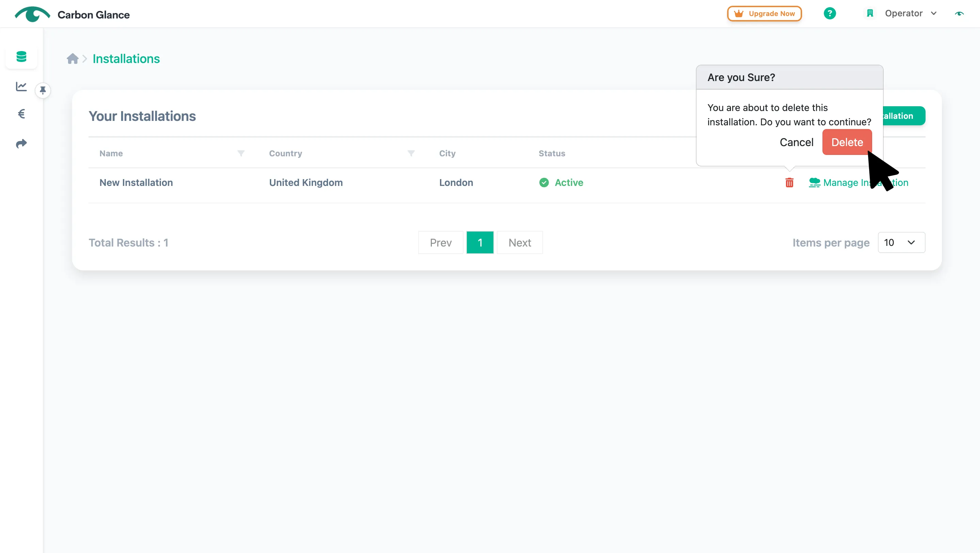
Task: Click the pin sidebar toggle icon
Action: (x=43, y=90)
